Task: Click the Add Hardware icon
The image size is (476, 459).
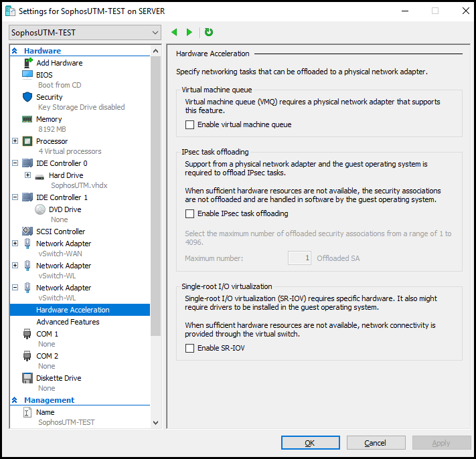Action: coord(28,63)
